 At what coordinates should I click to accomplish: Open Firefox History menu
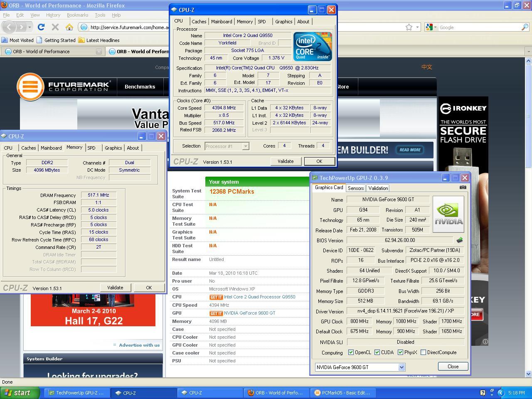pyautogui.click(x=53, y=15)
